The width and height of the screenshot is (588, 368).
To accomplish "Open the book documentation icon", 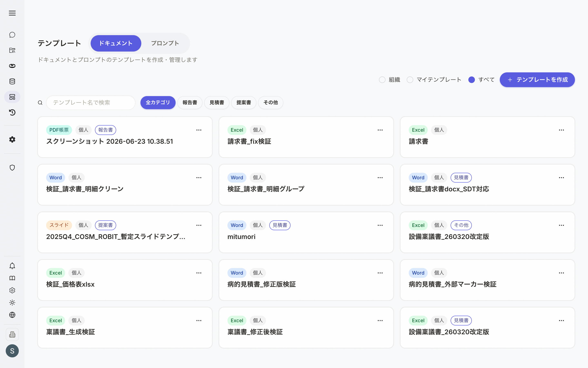I will coord(12,278).
